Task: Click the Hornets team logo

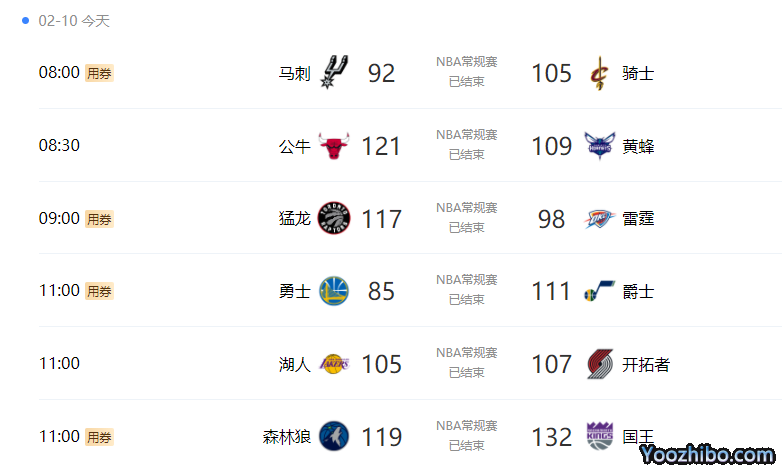Action: (599, 146)
